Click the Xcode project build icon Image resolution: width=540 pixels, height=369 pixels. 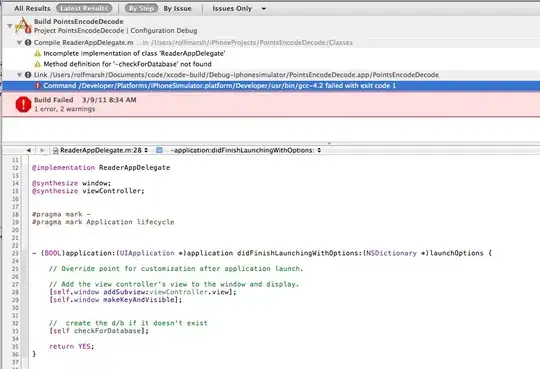point(23,25)
